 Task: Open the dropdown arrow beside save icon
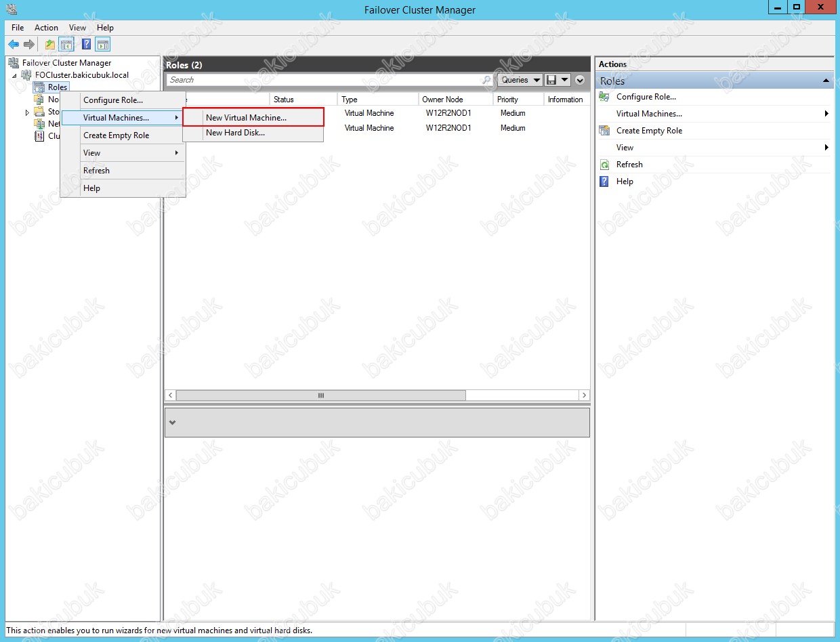(x=565, y=80)
